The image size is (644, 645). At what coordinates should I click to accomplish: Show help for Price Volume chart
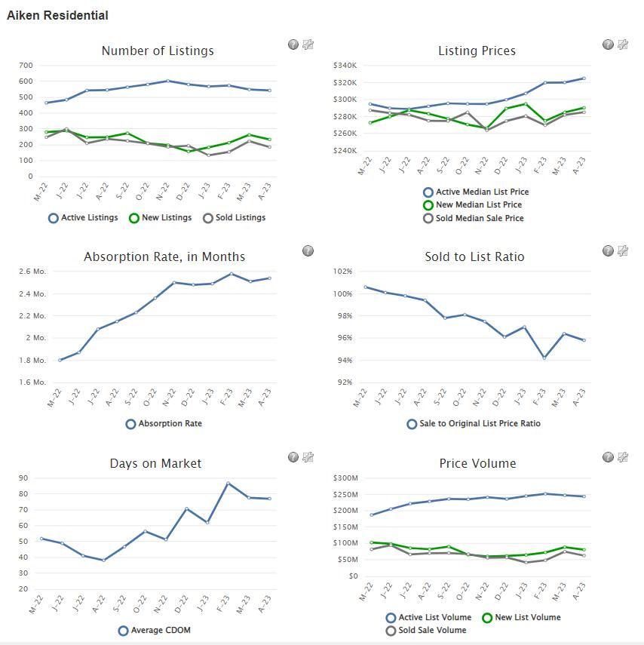click(608, 456)
